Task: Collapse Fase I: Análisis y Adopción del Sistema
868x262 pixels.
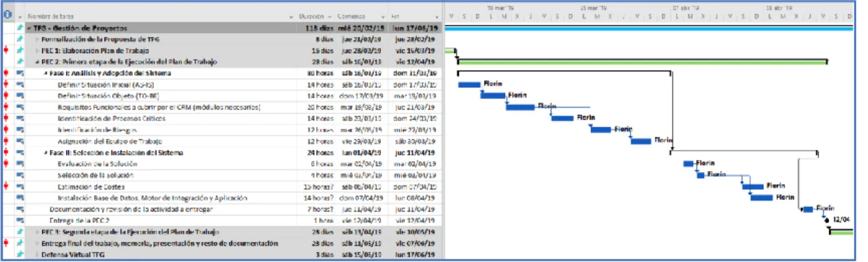Action: point(46,73)
